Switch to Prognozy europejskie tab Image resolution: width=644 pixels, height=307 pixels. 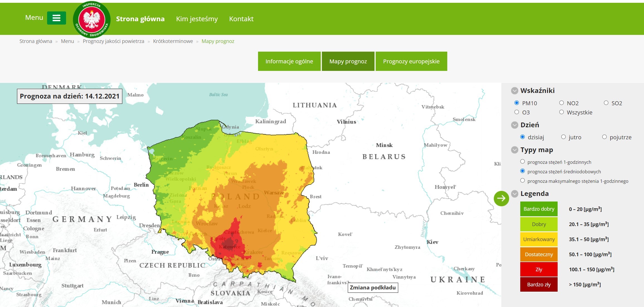[x=411, y=61]
